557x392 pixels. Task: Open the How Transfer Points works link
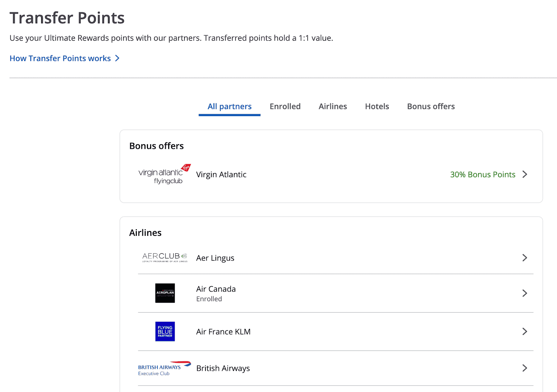[60, 58]
